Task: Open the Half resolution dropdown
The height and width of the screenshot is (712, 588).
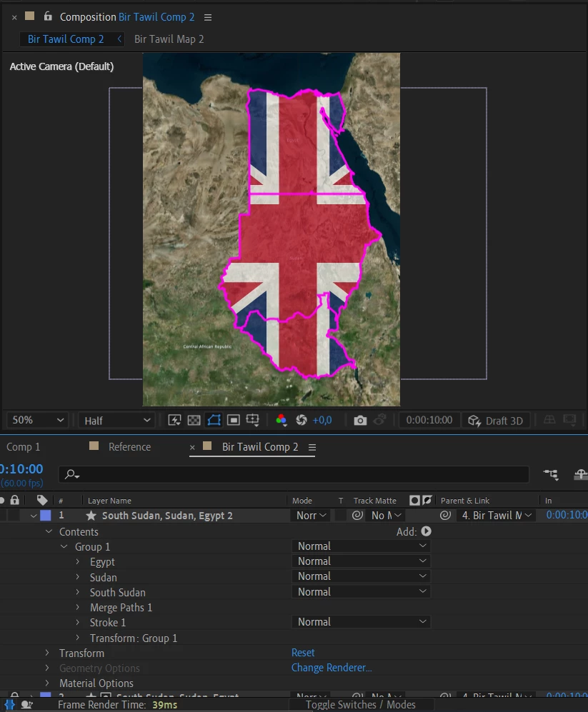Action: 116,421
